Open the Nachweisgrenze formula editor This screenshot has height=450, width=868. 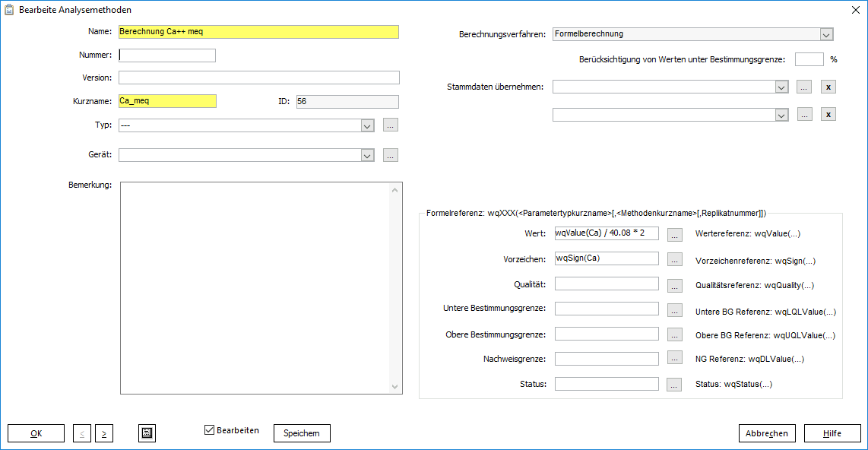[674, 358]
